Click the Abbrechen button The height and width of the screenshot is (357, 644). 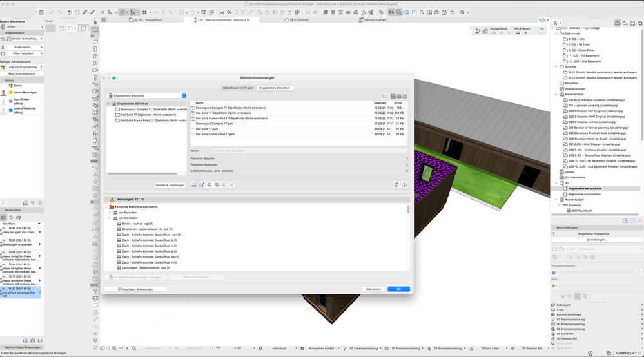click(373, 289)
